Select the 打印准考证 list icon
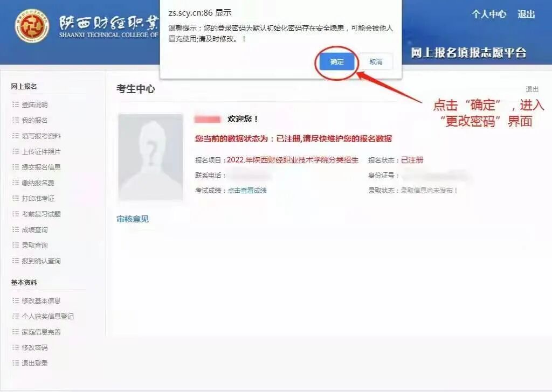This screenshot has width=552, height=392. [x=15, y=198]
